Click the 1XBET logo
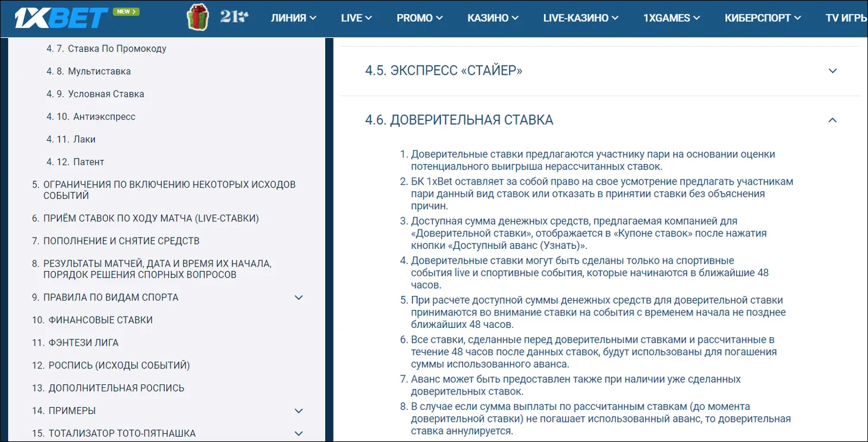868x442 pixels. (61, 18)
